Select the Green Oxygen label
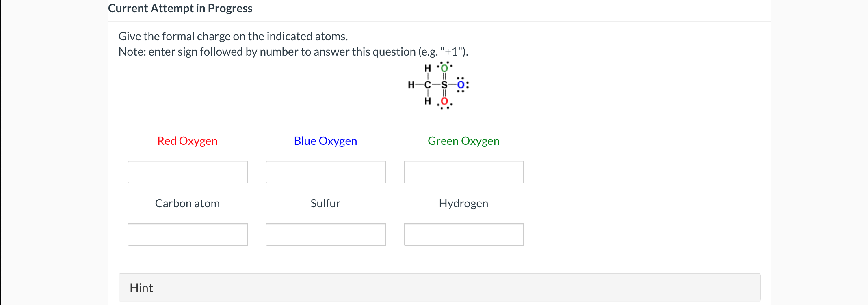The height and width of the screenshot is (305, 868). [463, 141]
